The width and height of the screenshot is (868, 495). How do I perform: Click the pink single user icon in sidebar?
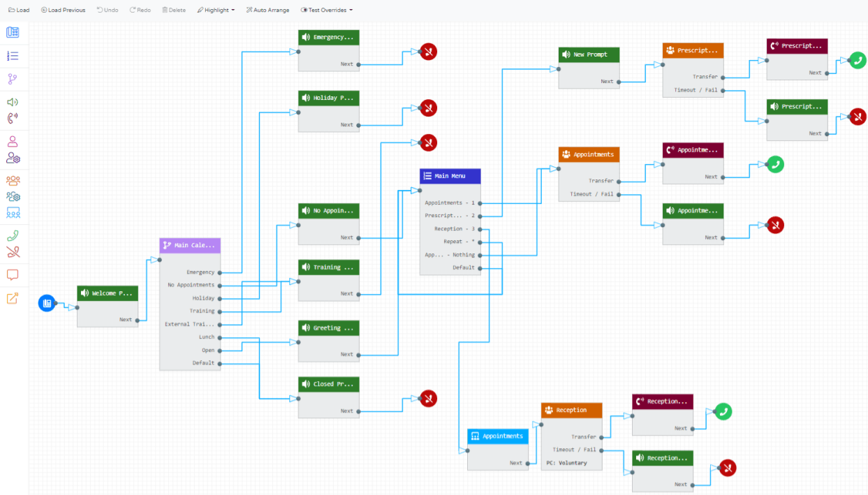[x=13, y=141]
